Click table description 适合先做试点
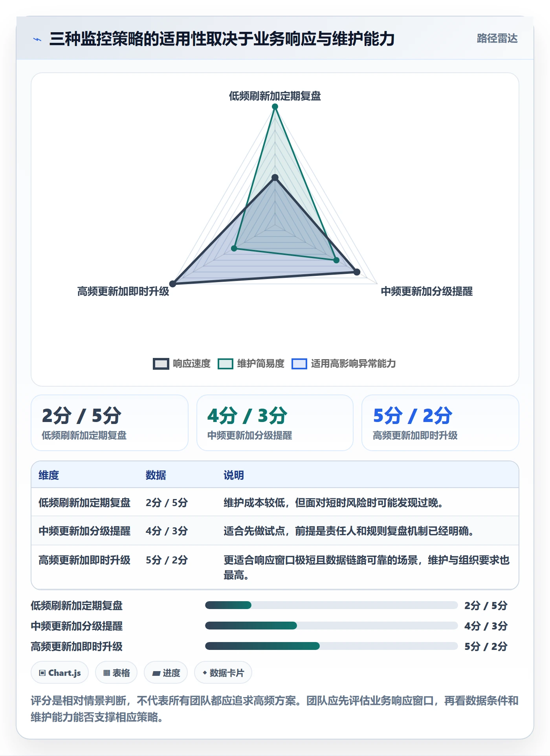This screenshot has height=756, width=550. (349, 531)
